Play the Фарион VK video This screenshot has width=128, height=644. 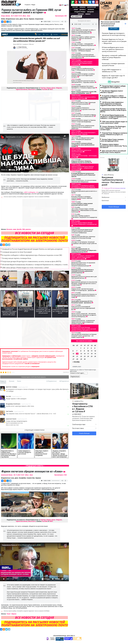(34, 562)
